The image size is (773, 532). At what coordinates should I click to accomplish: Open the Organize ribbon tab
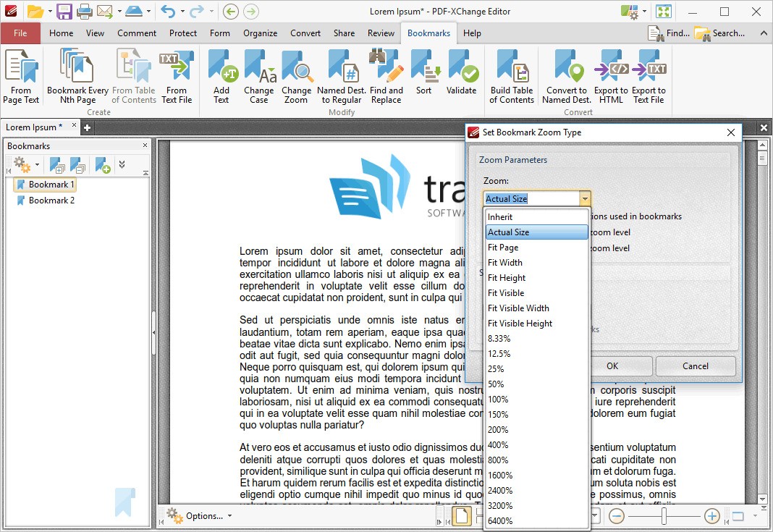coord(260,33)
